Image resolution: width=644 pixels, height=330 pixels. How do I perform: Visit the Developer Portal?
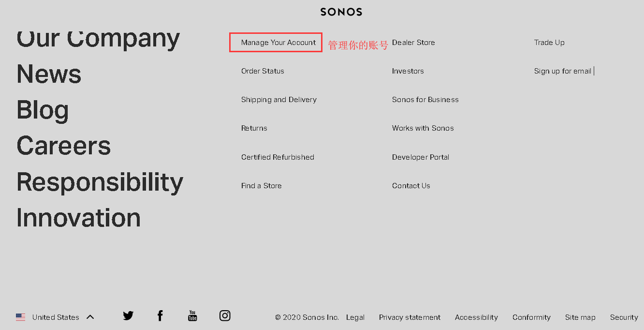click(421, 157)
